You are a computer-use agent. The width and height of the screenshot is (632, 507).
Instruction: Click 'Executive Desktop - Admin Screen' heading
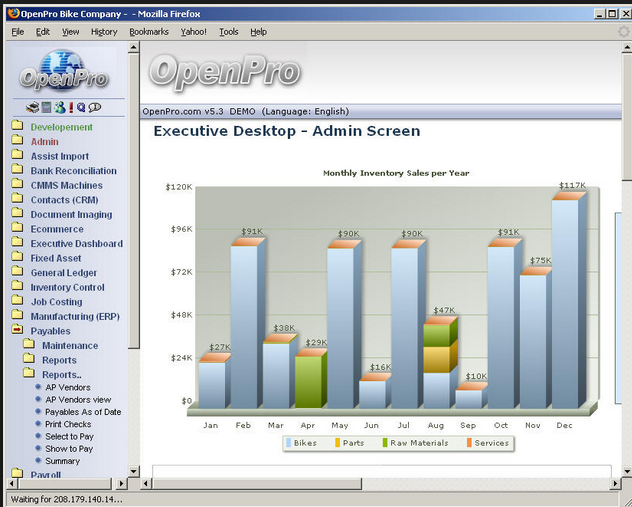(287, 131)
